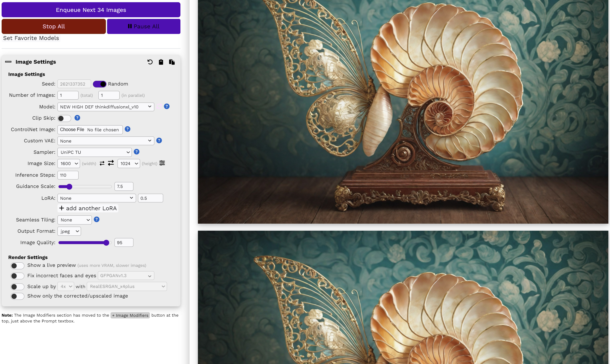Image resolution: width=610 pixels, height=364 pixels.
Task: Open the 4x upscale factor dropdown
Action: (66, 286)
